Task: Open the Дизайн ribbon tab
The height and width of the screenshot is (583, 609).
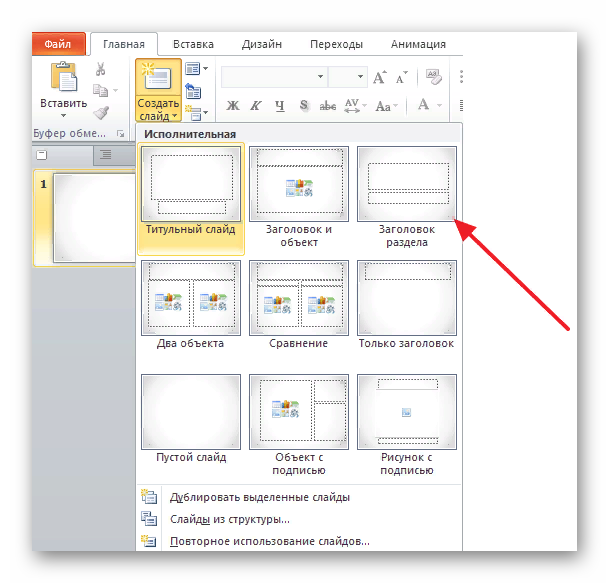Action: click(262, 44)
